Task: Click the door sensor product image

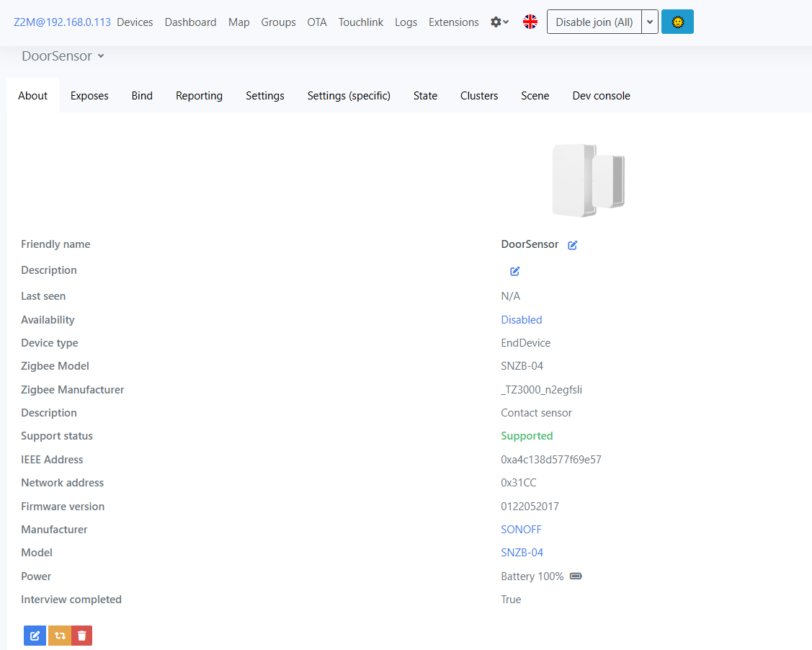Action: point(588,180)
